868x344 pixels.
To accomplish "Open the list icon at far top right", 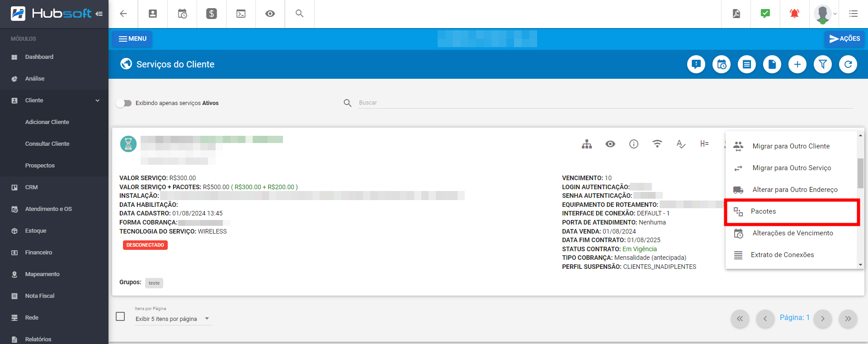I will [853, 14].
